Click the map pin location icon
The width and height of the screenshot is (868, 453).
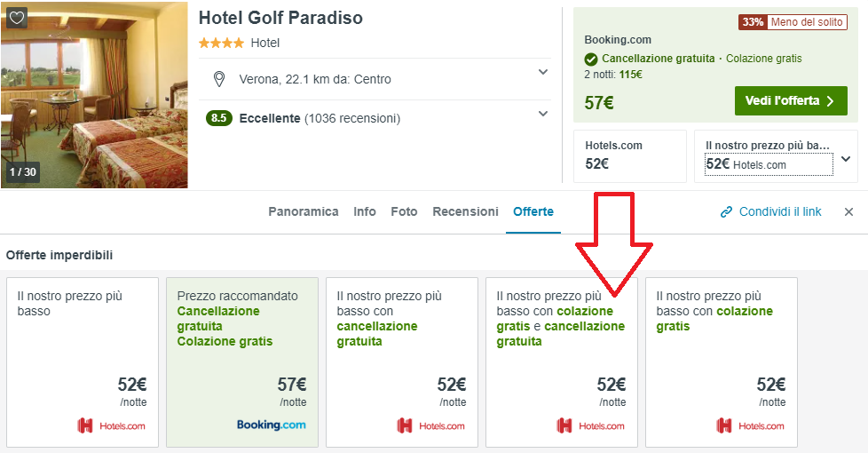click(219, 80)
